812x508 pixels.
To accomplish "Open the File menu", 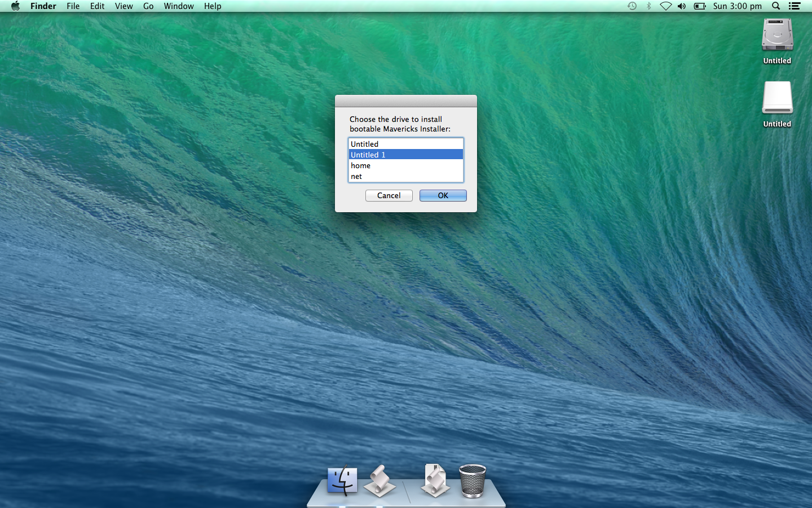I will pyautogui.click(x=73, y=6).
